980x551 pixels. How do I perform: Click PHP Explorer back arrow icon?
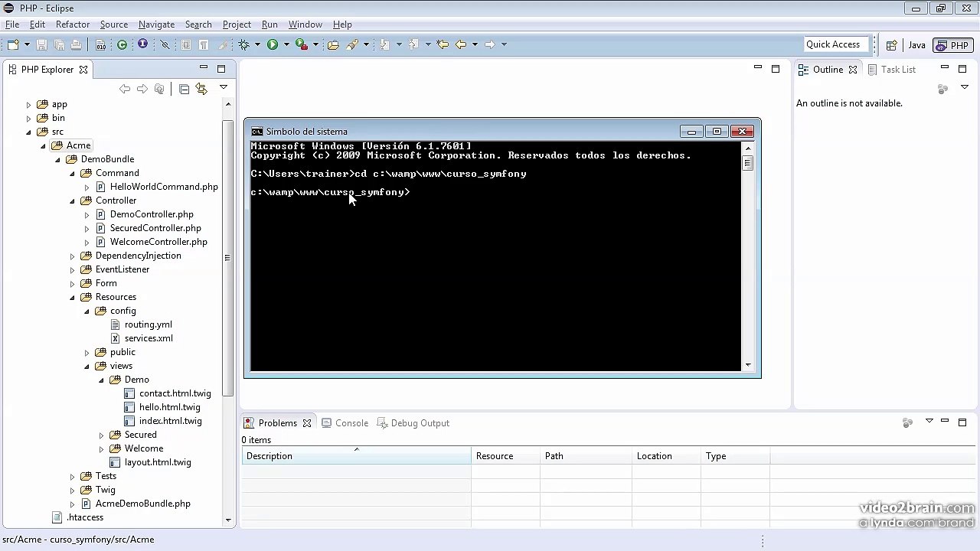tap(125, 90)
